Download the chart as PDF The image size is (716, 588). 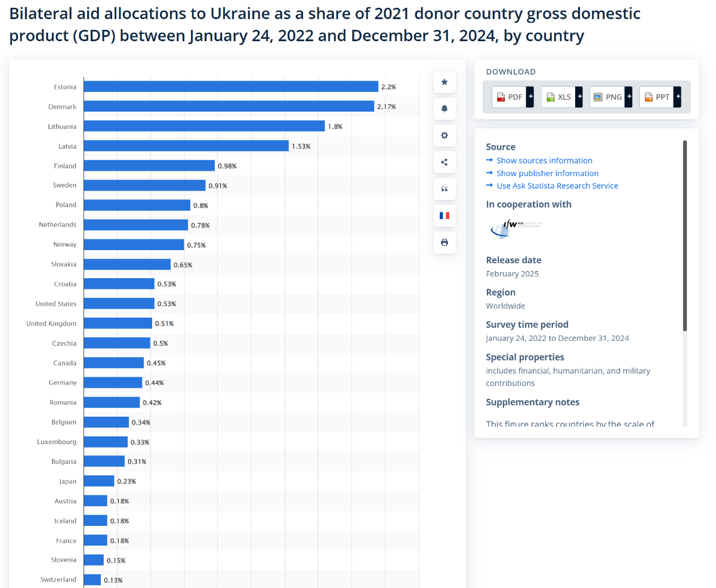(509, 97)
